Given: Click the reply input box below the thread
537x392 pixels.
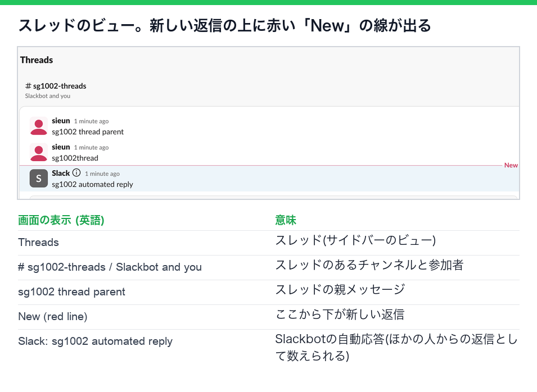Looking at the screenshot, I should pos(273,197).
